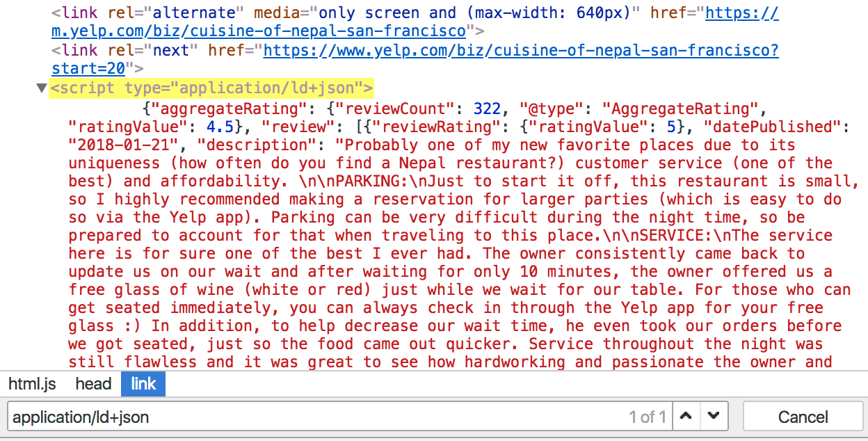Open the link tab
The height and width of the screenshot is (441, 868).
coord(143,383)
